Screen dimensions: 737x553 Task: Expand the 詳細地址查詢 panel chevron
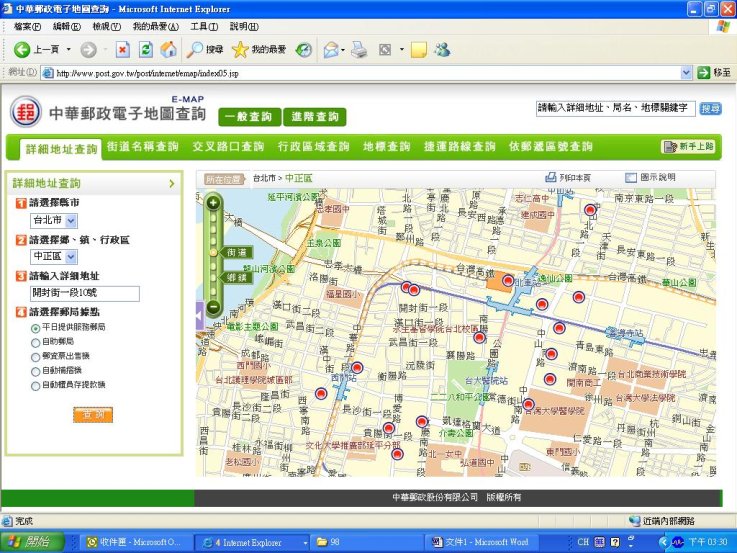click(172, 183)
